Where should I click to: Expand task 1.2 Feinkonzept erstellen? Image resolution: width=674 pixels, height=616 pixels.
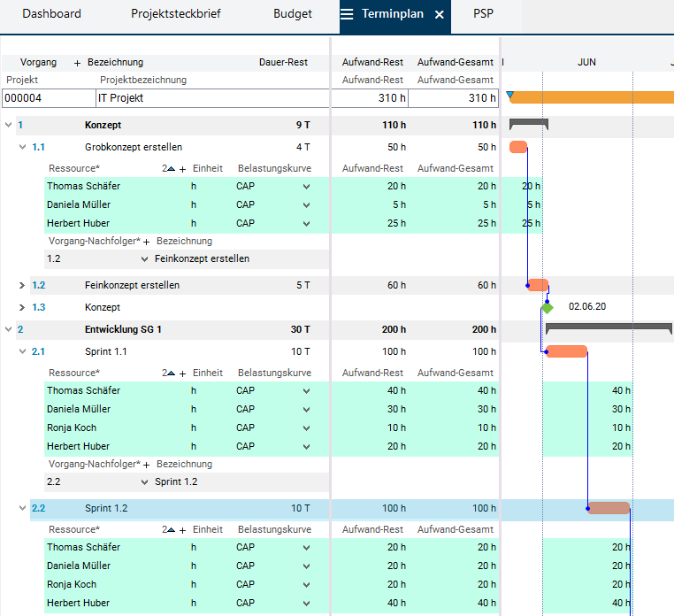(22, 285)
